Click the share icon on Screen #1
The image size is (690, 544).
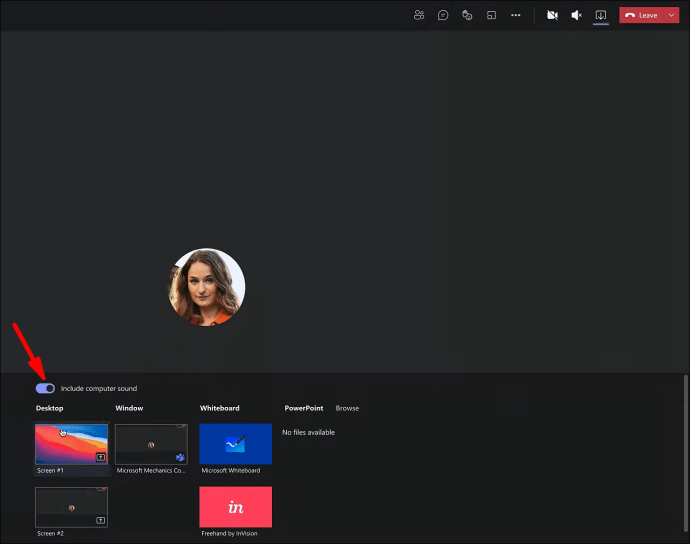coord(101,457)
